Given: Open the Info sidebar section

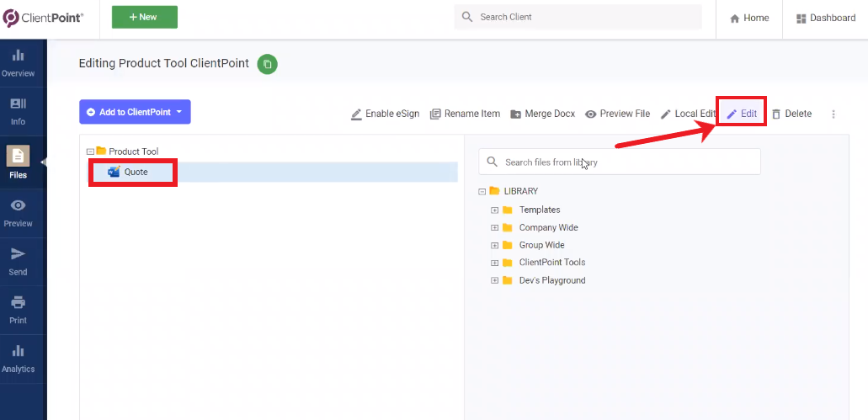Looking at the screenshot, I should pyautogui.click(x=19, y=112).
